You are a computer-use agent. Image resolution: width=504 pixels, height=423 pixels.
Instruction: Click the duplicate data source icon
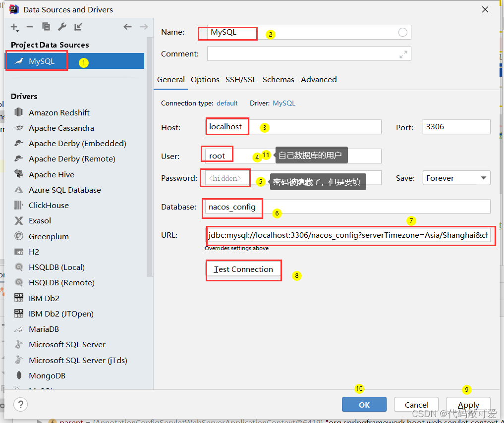point(46,27)
